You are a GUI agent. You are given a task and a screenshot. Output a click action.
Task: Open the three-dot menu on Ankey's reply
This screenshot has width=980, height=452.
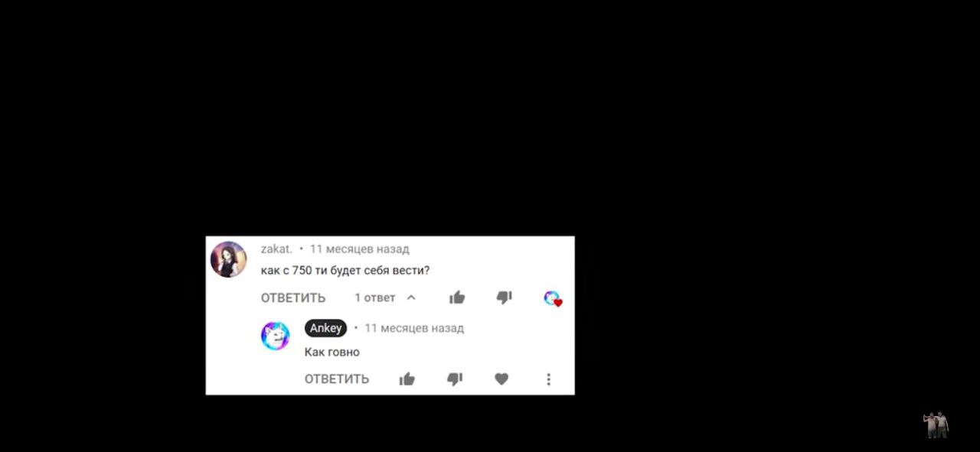548,379
